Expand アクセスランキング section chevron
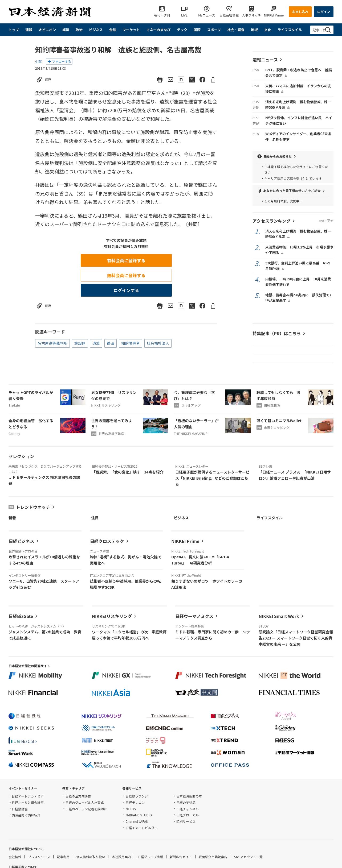This screenshot has width=342, height=868. [x=294, y=221]
